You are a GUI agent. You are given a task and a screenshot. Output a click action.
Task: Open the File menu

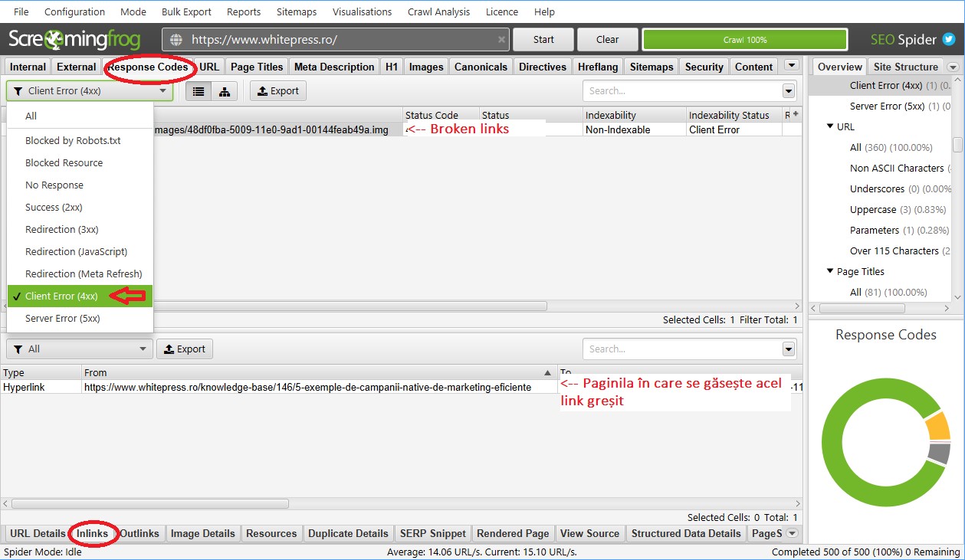(21, 12)
